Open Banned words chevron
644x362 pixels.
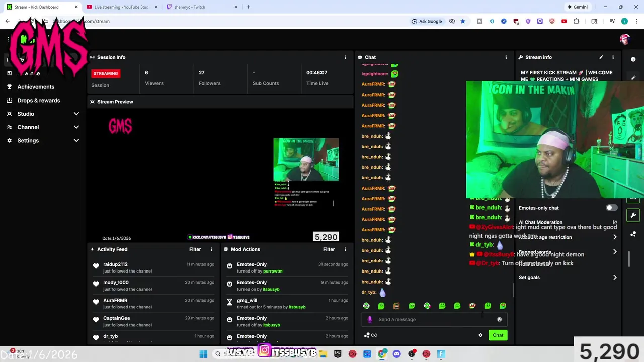[x=615, y=252]
